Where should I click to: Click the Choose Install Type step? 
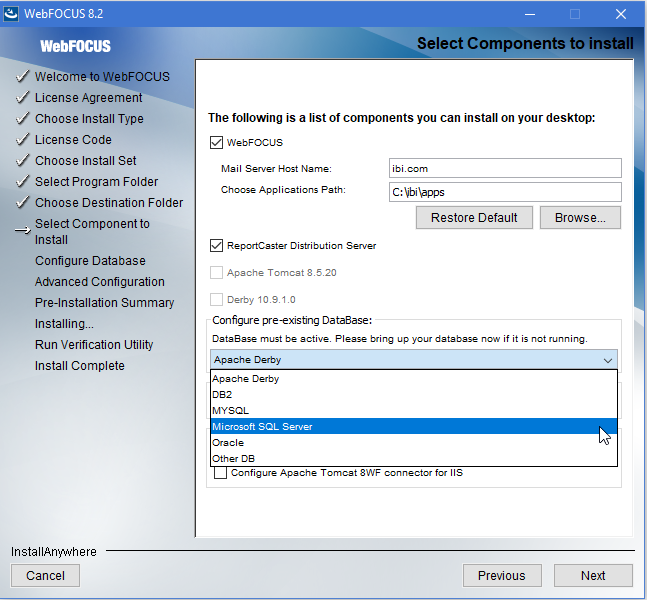89,119
